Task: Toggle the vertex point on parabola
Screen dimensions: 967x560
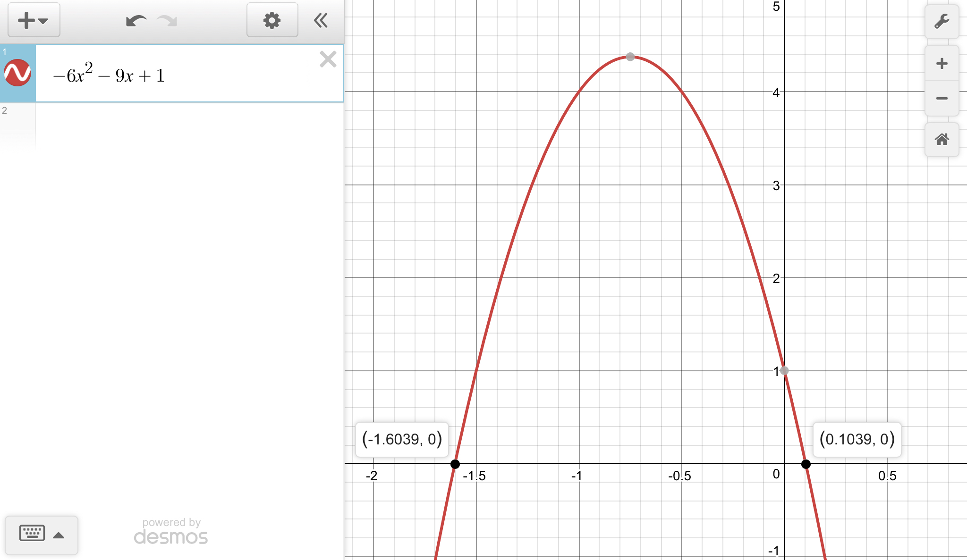Action: pos(630,57)
